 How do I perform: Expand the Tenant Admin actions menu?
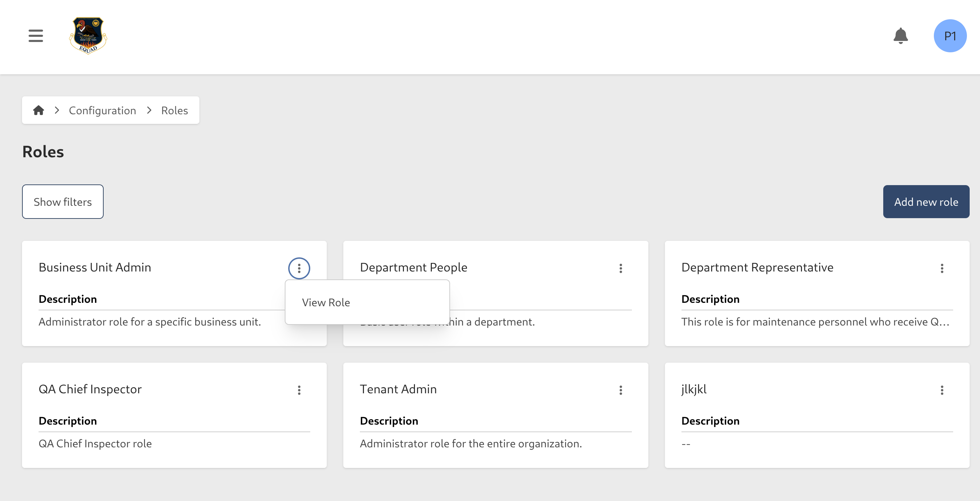pyautogui.click(x=621, y=390)
